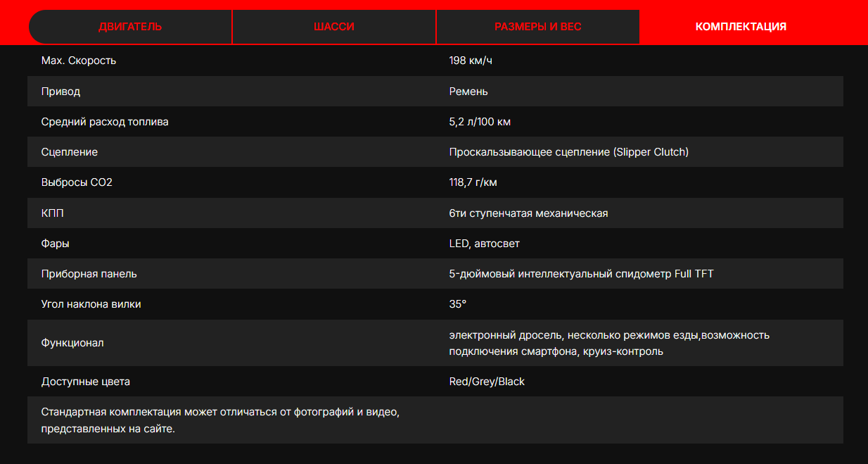The image size is (868, 464).
Task: Click the Ремень drive value
Action: (x=468, y=92)
